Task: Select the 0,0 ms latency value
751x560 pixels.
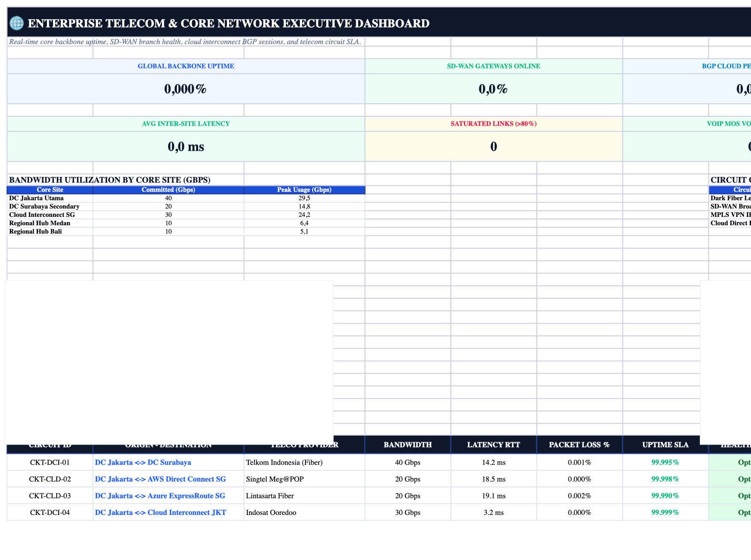Action: (x=186, y=146)
